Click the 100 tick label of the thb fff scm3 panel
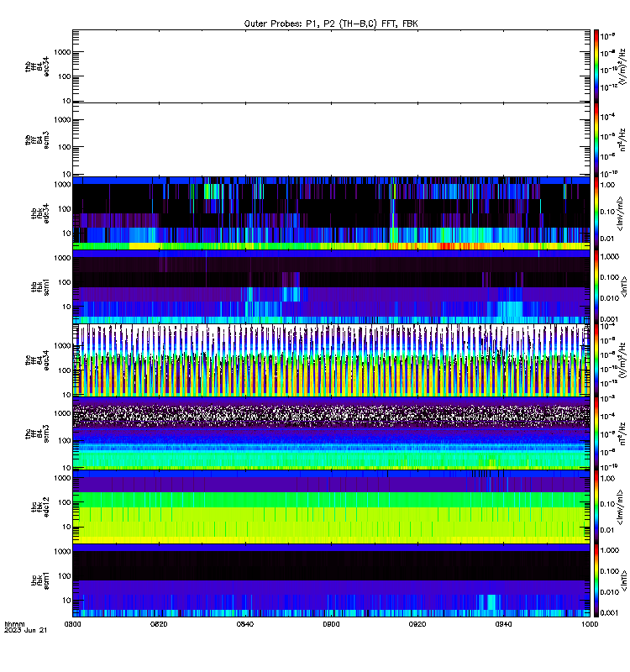630x672 pixels. coord(65,147)
